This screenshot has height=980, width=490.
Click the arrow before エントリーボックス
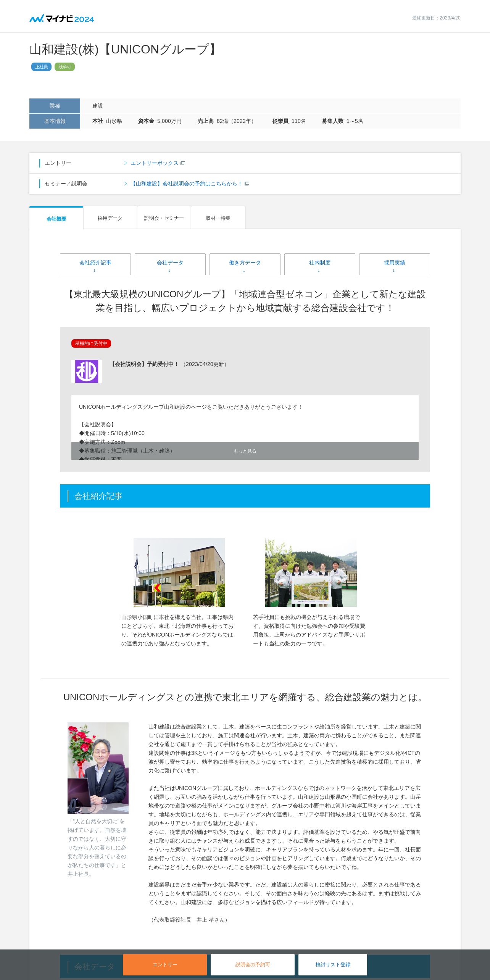126,163
